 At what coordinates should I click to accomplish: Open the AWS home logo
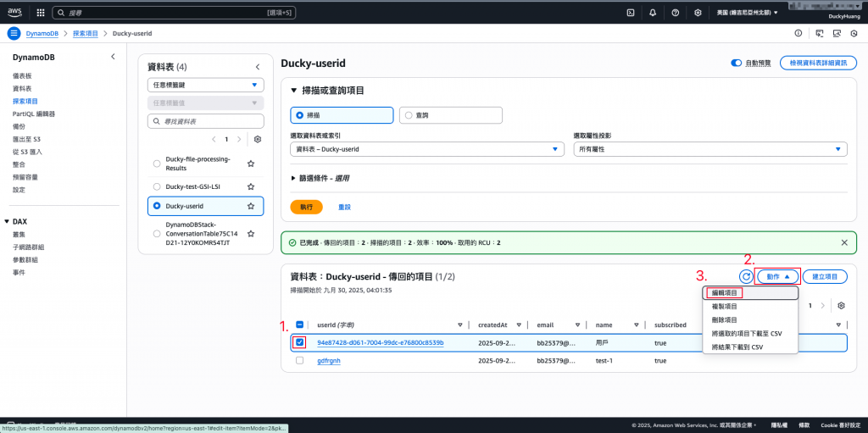14,12
